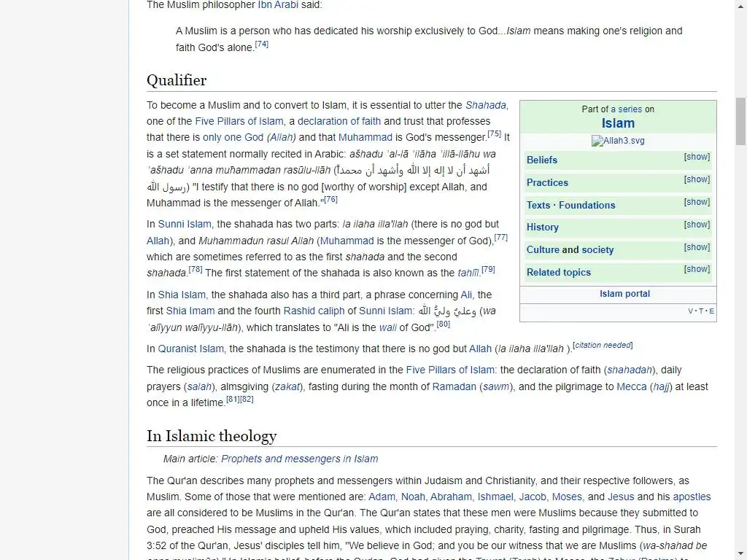
Task: Open the declaration of faith link
Action: pos(339,122)
